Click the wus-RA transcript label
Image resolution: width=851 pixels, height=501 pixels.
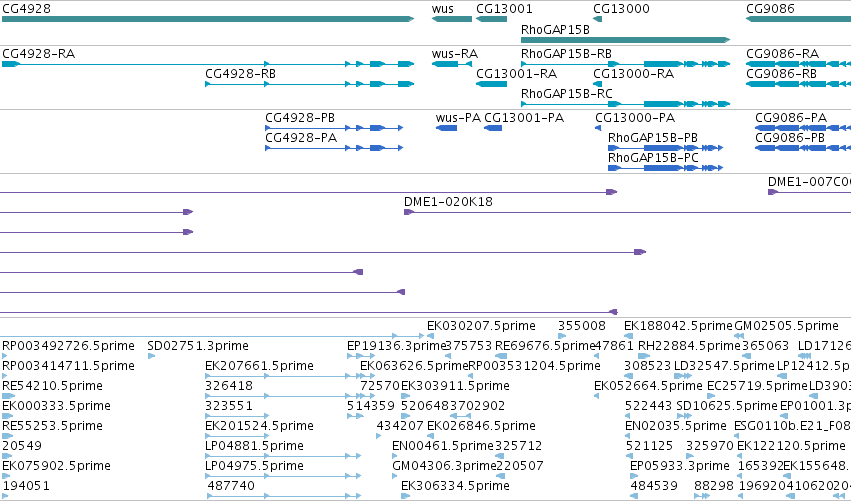[x=455, y=54]
